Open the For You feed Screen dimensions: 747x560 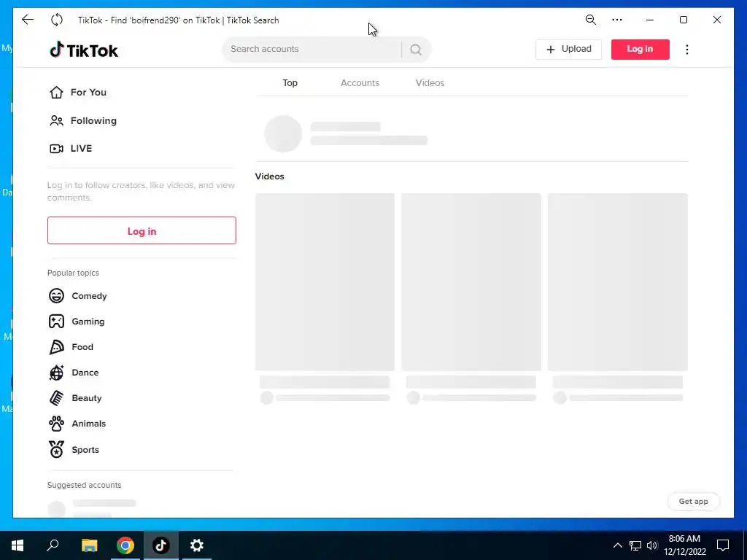click(x=78, y=93)
